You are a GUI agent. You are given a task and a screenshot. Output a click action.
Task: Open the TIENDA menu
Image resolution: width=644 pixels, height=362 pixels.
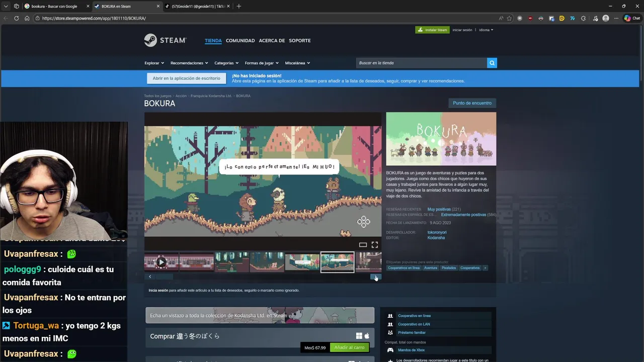point(213,40)
